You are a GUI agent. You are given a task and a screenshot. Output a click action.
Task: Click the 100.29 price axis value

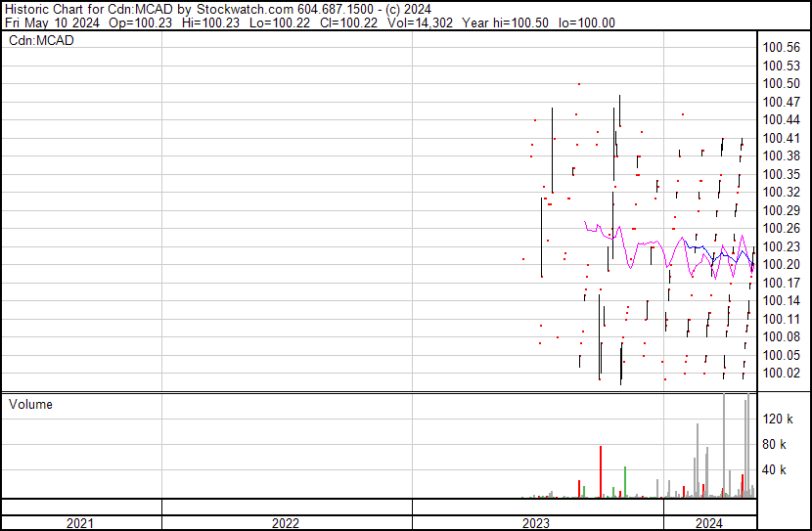[x=782, y=210]
